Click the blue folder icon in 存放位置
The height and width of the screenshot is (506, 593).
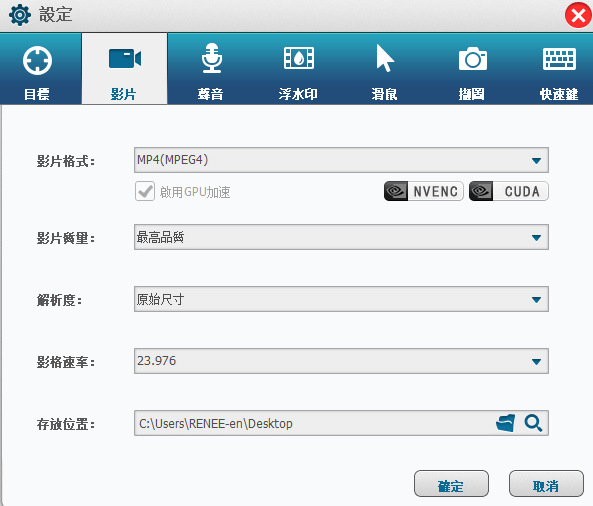(x=506, y=423)
